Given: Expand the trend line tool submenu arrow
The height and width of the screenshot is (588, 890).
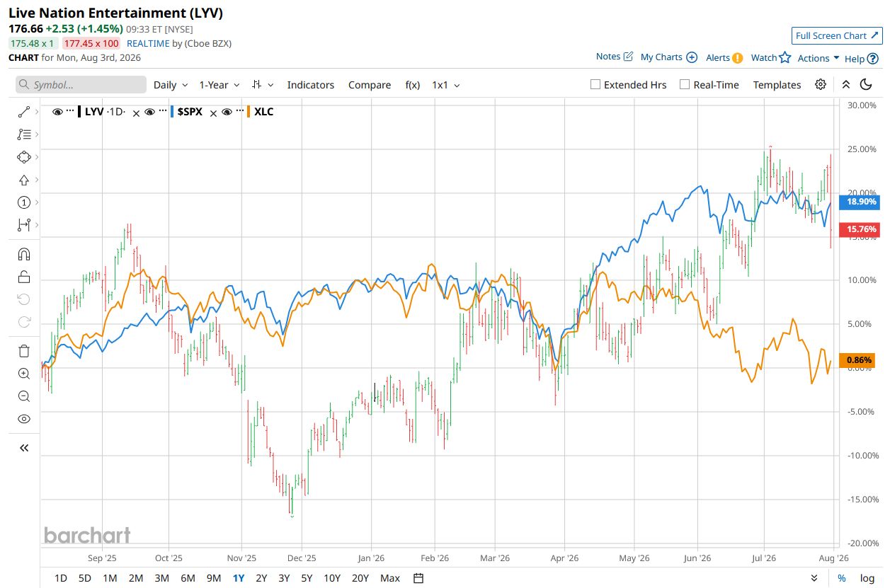Looking at the screenshot, I should click(37, 112).
